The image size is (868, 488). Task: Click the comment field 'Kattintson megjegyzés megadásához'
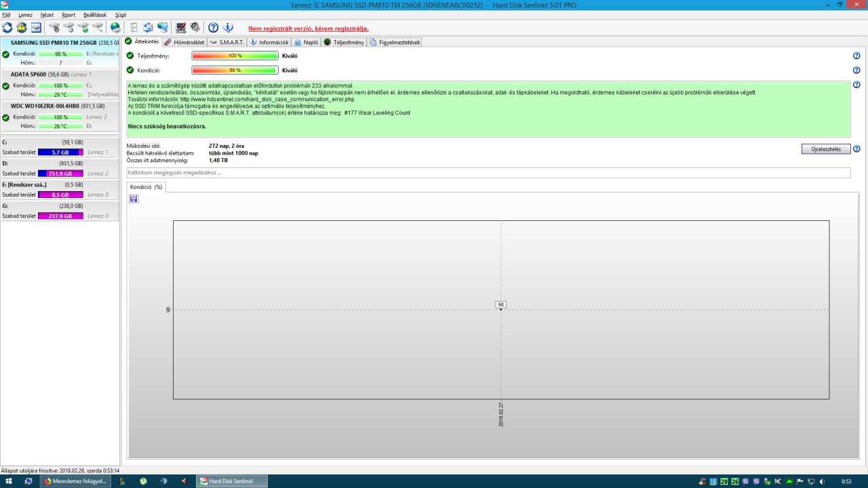[x=488, y=173]
